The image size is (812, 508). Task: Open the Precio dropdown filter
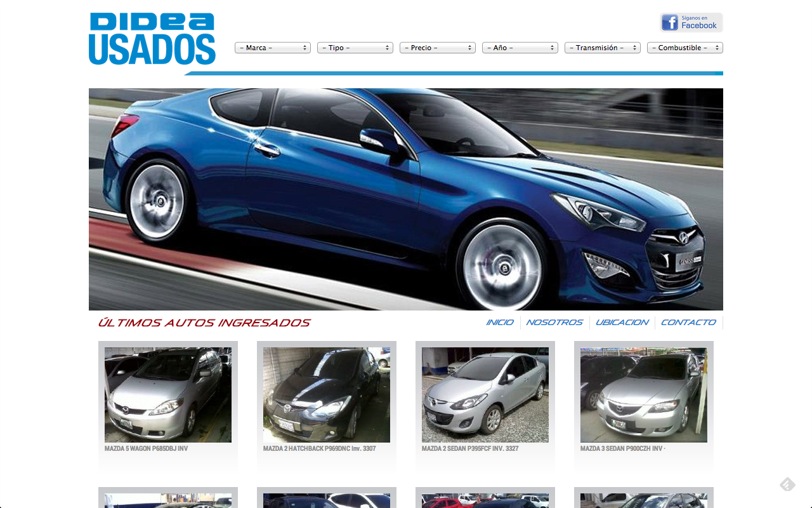438,48
